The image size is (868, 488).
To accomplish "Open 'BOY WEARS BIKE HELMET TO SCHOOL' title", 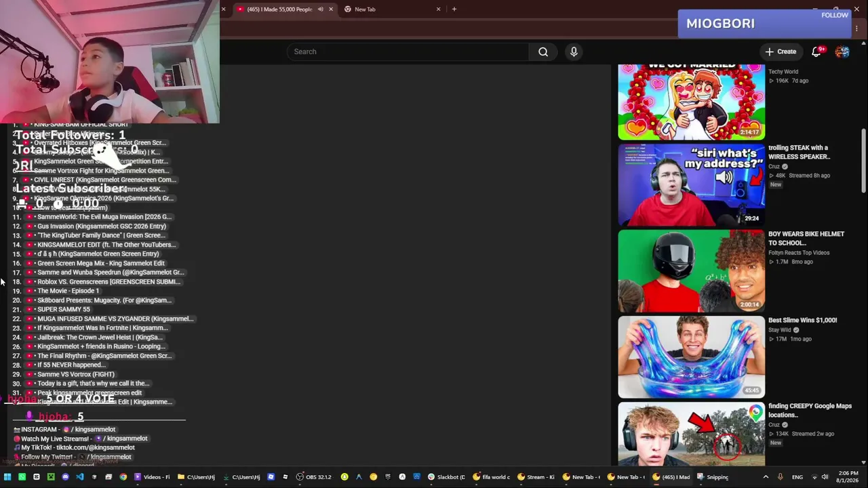I will [x=806, y=238].
